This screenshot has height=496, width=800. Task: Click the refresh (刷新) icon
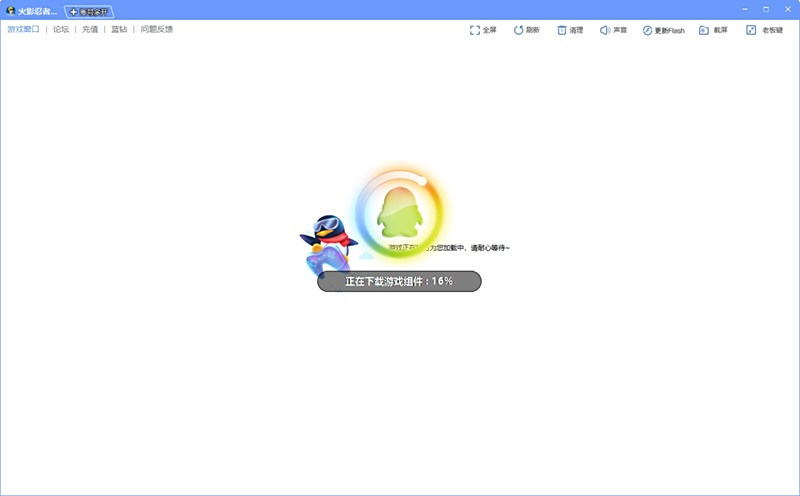click(519, 30)
